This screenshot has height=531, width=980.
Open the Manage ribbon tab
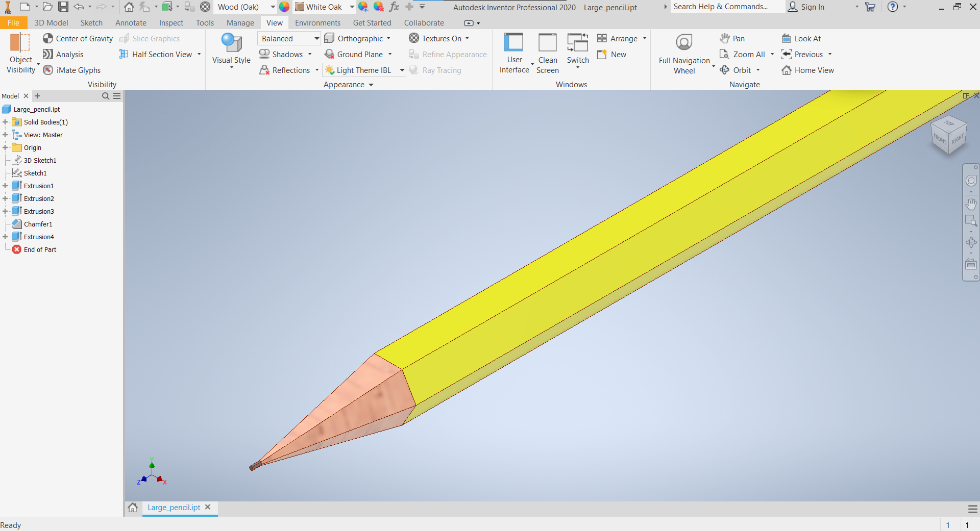[x=240, y=22]
